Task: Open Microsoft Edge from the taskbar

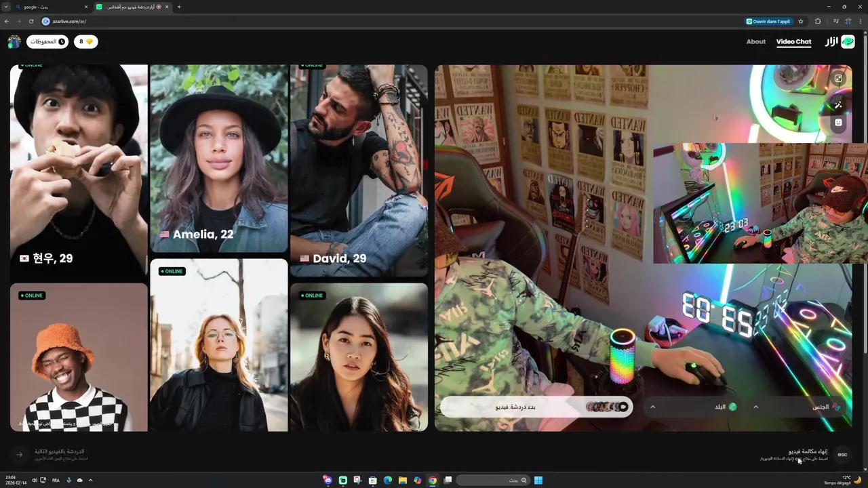Action: pyautogui.click(x=388, y=480)
